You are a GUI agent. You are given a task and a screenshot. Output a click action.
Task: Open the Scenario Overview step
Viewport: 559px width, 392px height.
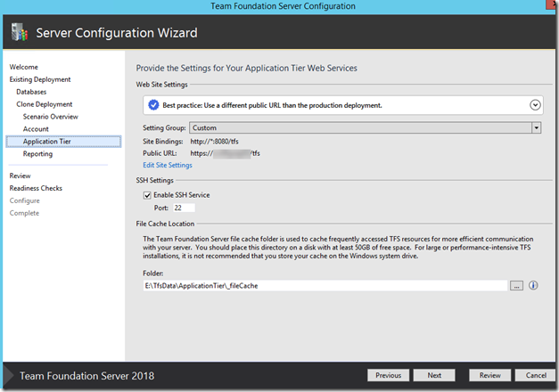(x=50, y=117)
